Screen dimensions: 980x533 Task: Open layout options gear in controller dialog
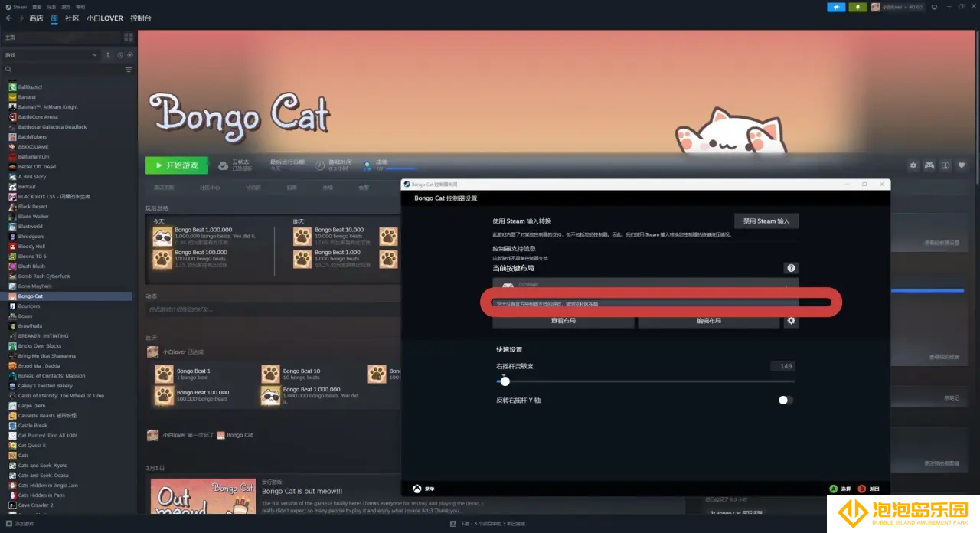791,321
